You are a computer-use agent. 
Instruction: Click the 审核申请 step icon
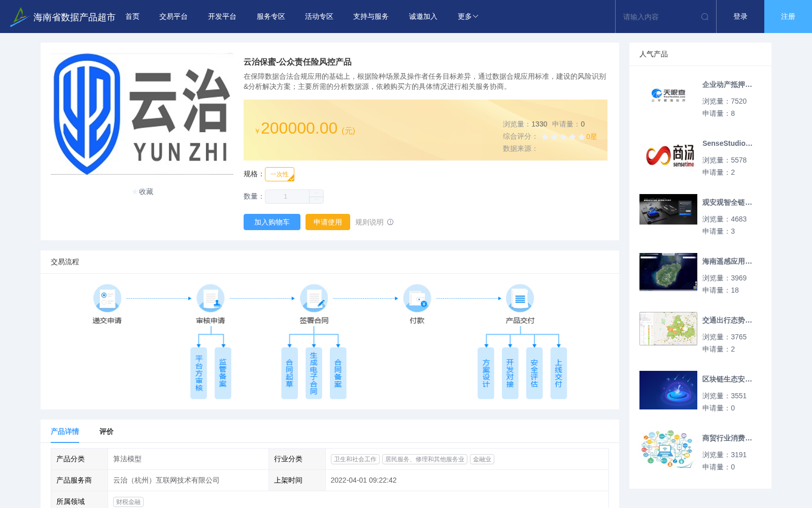(x=211, y=298)
